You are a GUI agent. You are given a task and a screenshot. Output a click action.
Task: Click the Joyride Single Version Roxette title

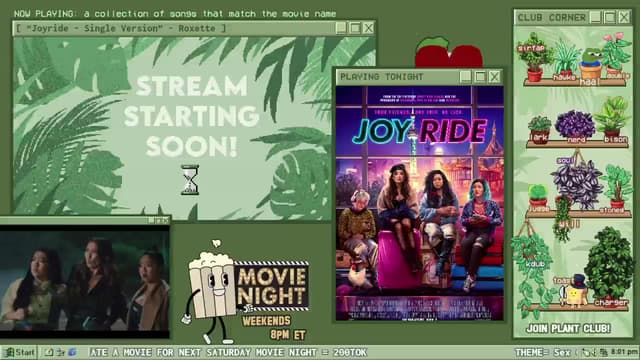pos(120,28)
